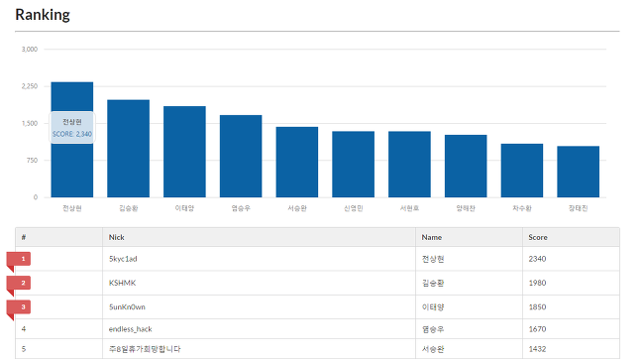Click the tallest bar for 전상현
Screen dimensions: 644x359
(72, 140)
